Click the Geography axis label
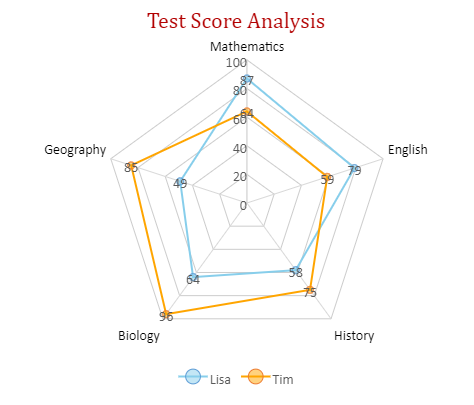Image resolution: width=474 pixels, height=405 pixels. tap(75, 150)
